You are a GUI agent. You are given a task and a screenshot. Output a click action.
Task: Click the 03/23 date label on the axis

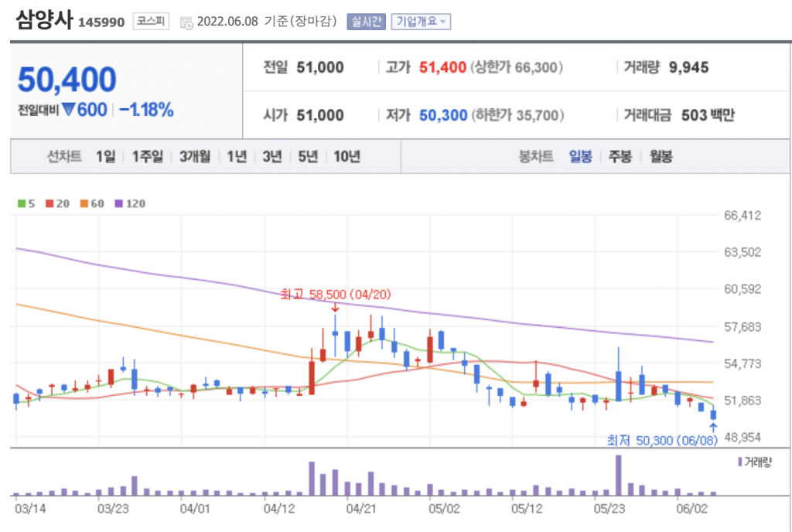click(113, 508)
